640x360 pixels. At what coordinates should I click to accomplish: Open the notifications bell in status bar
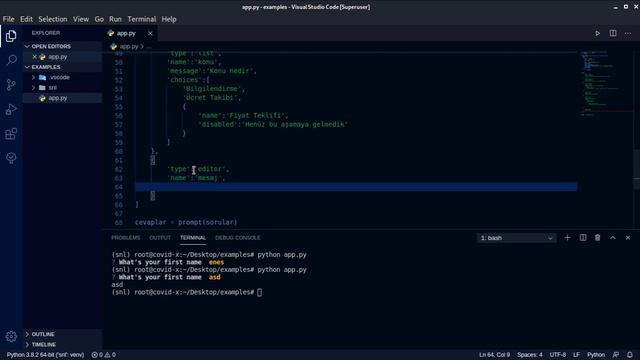click(x=630, y=355)
